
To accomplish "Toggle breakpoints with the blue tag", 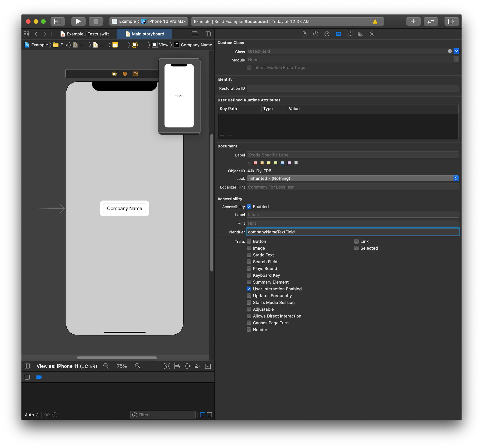I will 39,377.
